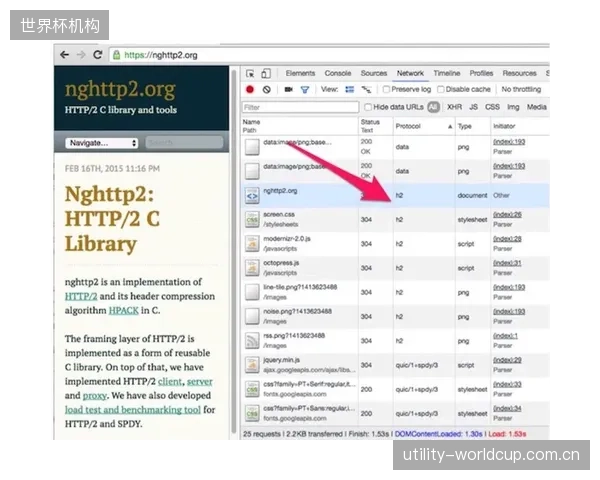Select the All filter toggle

click(434, 107)
